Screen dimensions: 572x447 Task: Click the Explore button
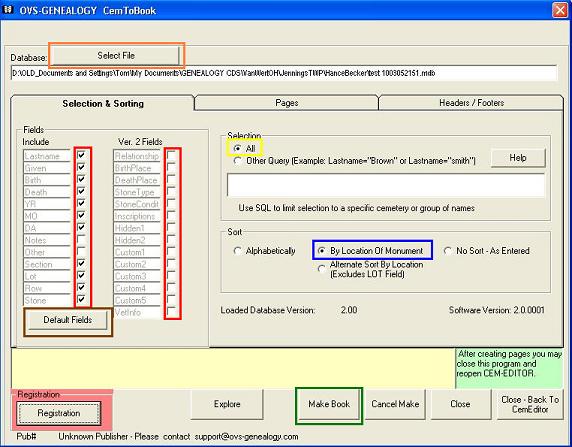pos(227,404)
